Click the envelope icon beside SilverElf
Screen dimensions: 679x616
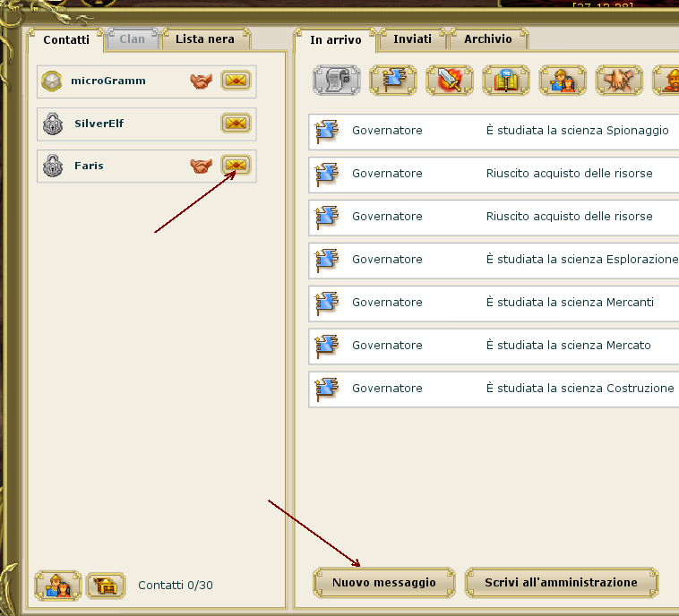tap(236, 123)
